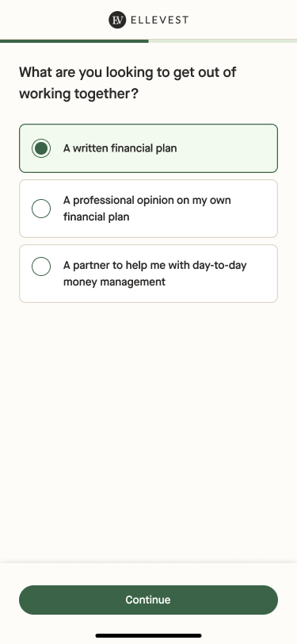This screenshot has height=644, width=297.
Task: Choose 'A partner to help me with day-to-day' text
Action: [154, 266]
